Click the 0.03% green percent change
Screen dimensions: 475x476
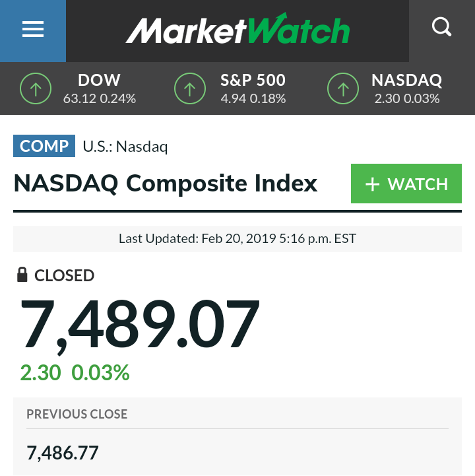tap(100, 372)
